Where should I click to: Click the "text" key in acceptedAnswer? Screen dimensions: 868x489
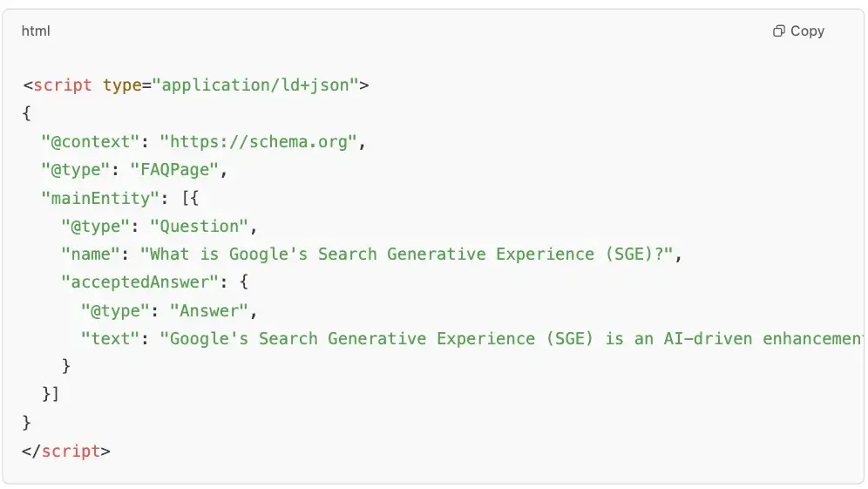(110, 338)
